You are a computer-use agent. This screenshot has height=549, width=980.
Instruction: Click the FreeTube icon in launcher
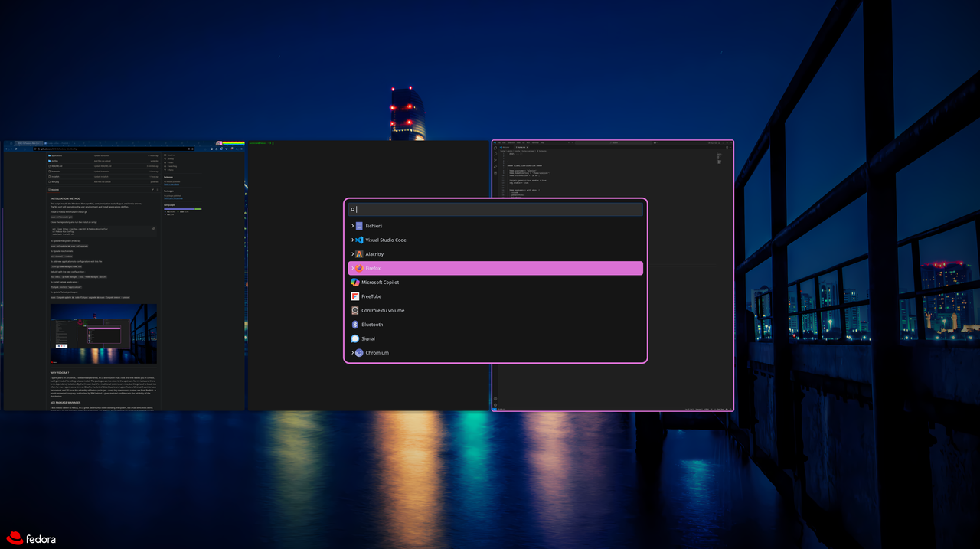click(x=355, y=296)
